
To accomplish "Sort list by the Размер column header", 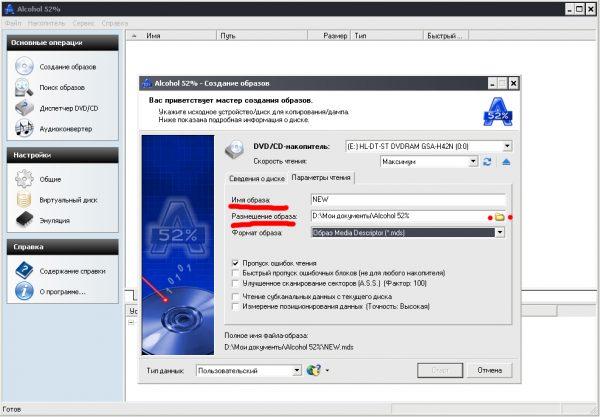I will [329, 36].
